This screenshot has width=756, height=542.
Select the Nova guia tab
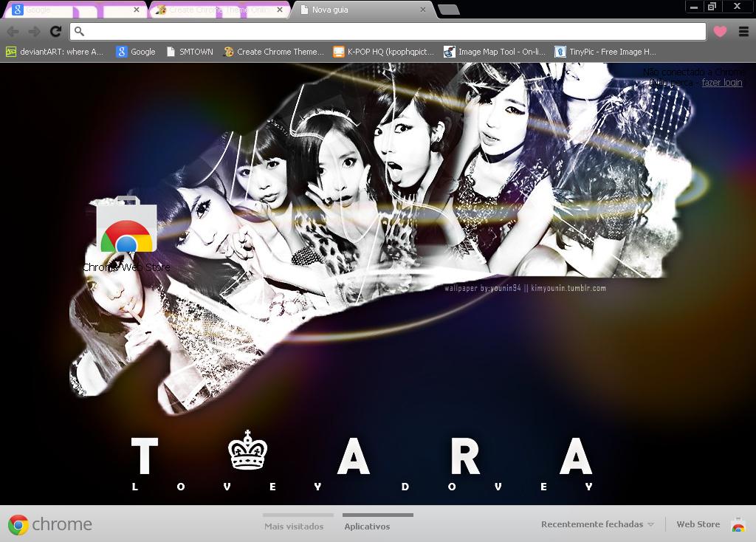[x=362, y=10]
